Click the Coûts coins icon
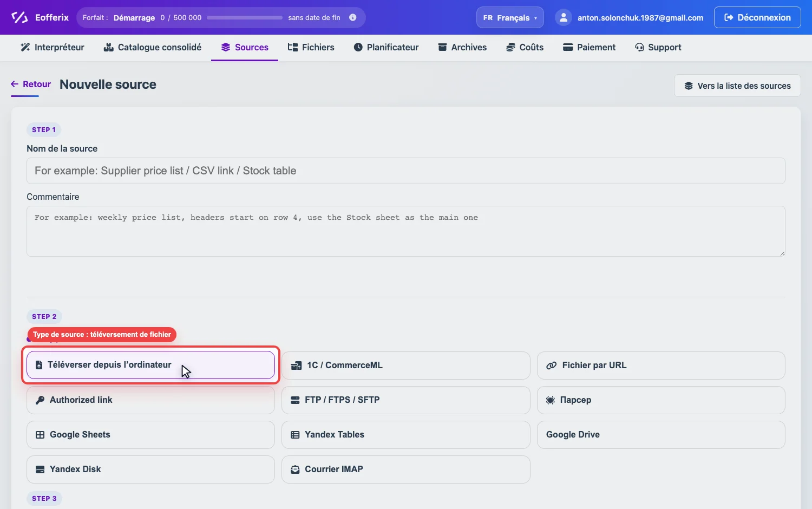Viewport: 812px width, 509px height. (510, 47)
